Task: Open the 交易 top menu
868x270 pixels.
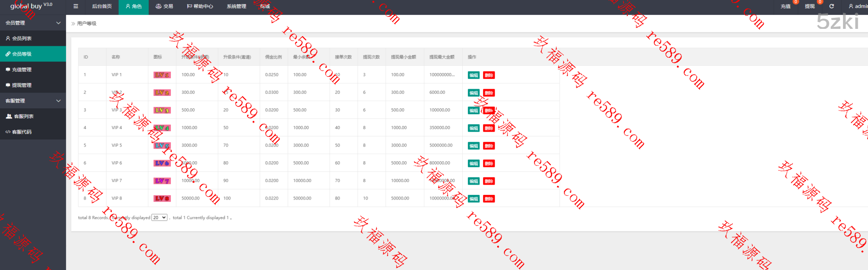Action: 164,6
